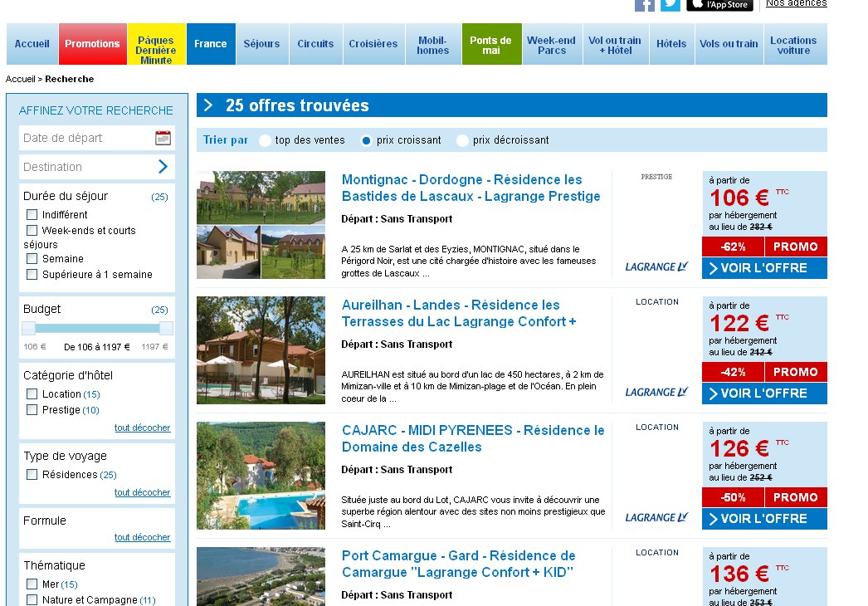Tick the 'Prestige' hotel category checkbox
Image resolution: width=868 pixels, height=606 pixels.
coord(32,410)
